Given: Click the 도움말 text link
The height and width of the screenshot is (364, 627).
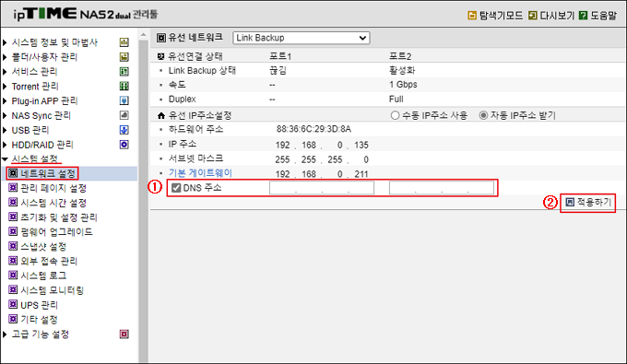Looking at the screenshot, I should click(603, 16).
